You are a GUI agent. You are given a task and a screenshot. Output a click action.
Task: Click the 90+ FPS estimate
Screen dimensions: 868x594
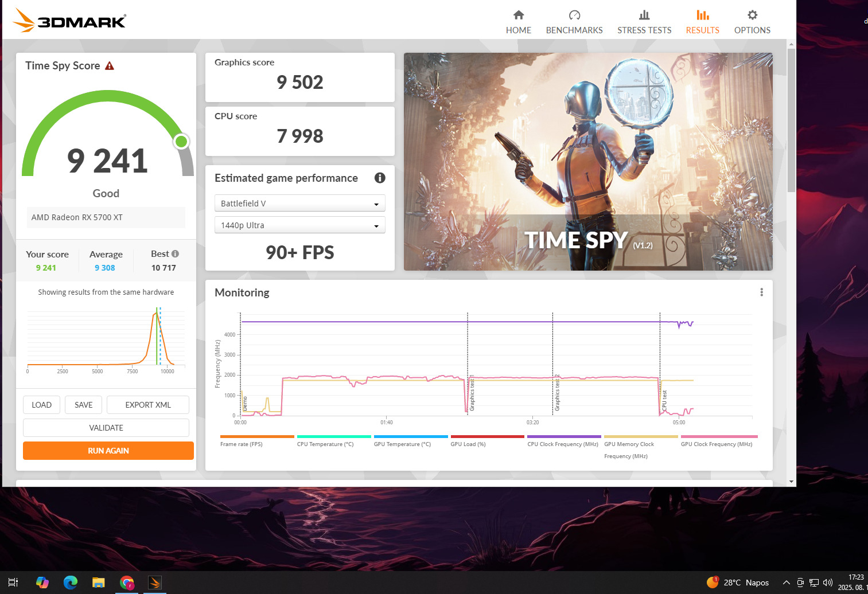(x=299, y=252)
